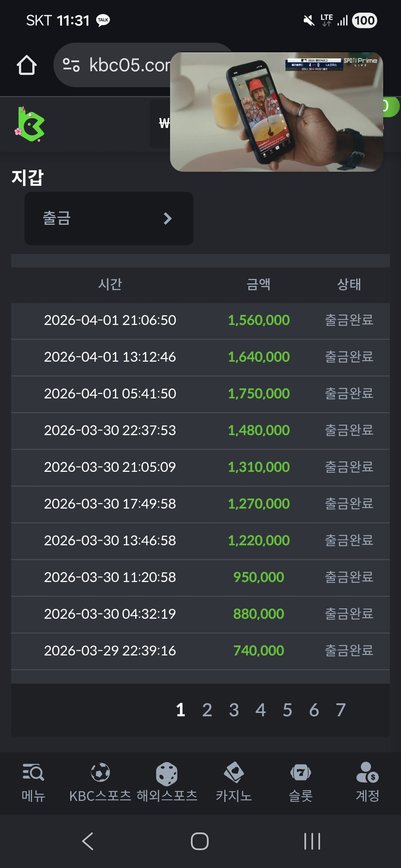
Task: Open 슬롯 slot machine icon
Action: pos(301,773)
